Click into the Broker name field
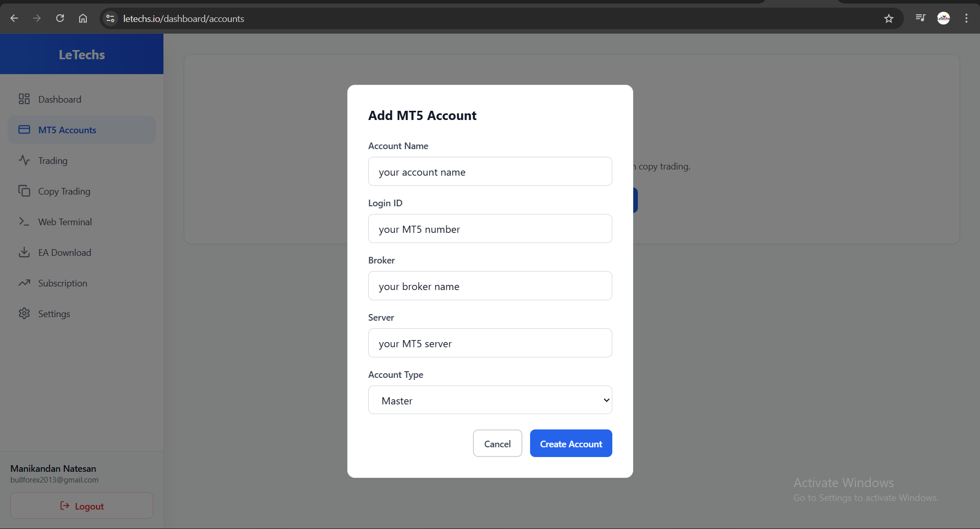Viewport: 980px width, 529px height. [x=490, y=285]
